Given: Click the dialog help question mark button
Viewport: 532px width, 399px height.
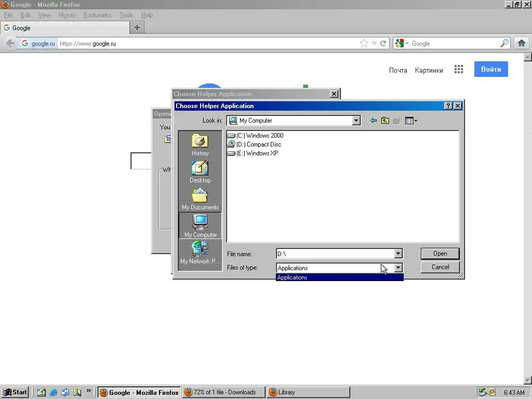Looking at the screenshot, I should (448, 106).
